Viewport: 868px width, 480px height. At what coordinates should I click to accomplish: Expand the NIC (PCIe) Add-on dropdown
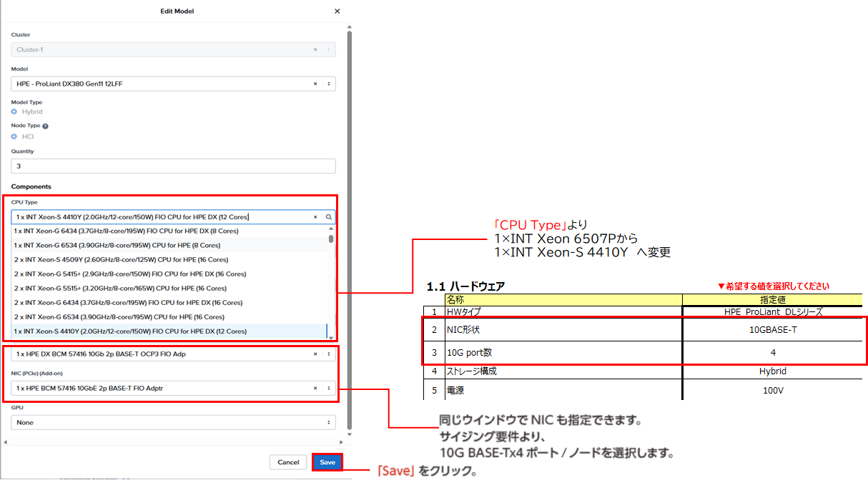329,389
